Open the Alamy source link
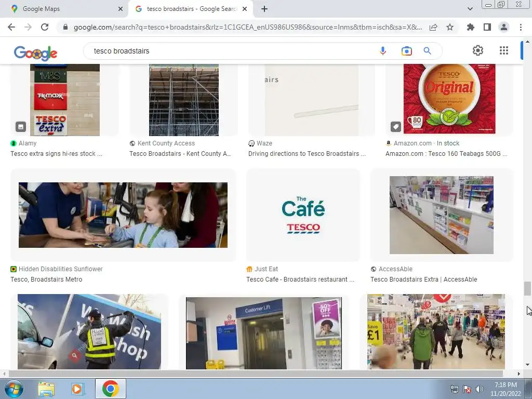The image size is (532, 399). pos(23,143)
